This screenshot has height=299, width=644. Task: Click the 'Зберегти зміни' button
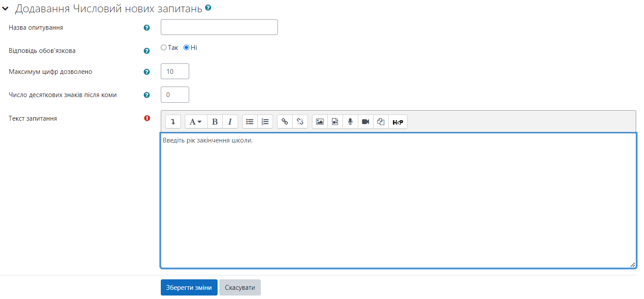tap(189, 288)
